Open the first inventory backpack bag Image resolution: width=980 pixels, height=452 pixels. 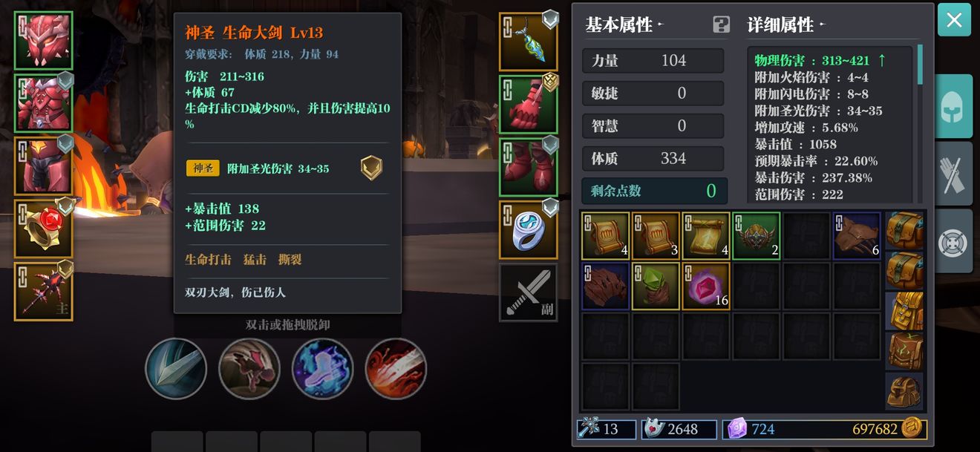point(904,231)
